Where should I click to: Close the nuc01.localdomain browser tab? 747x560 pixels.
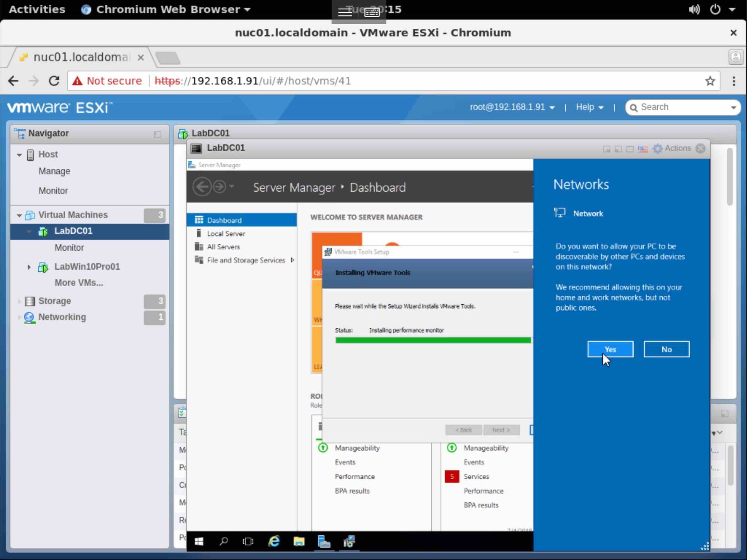pyautogui.click(x=141, y=58)
